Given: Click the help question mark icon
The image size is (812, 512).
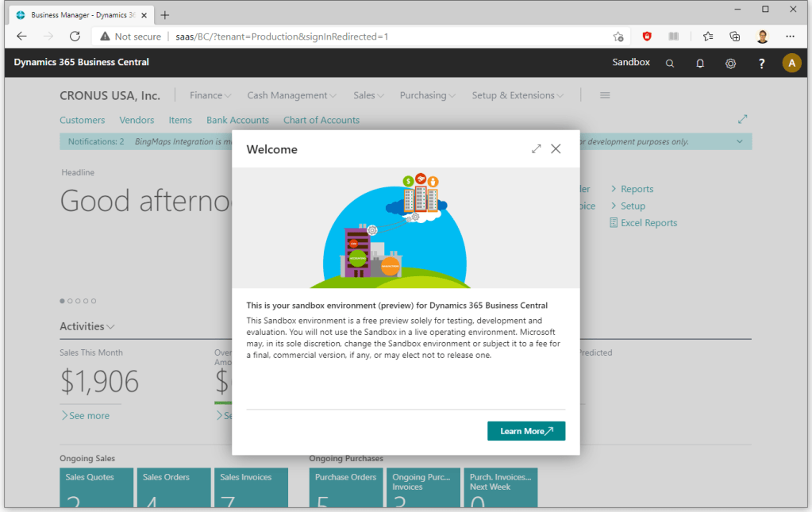Looking at the screenshot, I should [761, 64].
